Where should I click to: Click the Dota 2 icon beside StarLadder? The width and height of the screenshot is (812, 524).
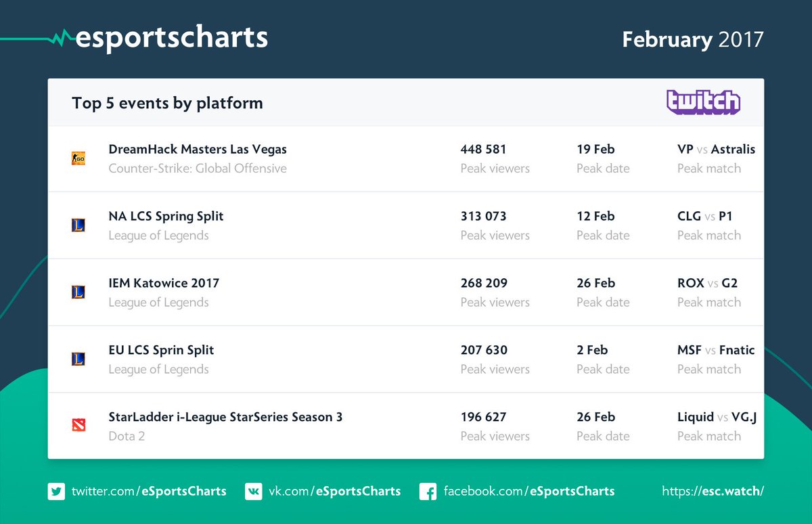pos(78,426)
